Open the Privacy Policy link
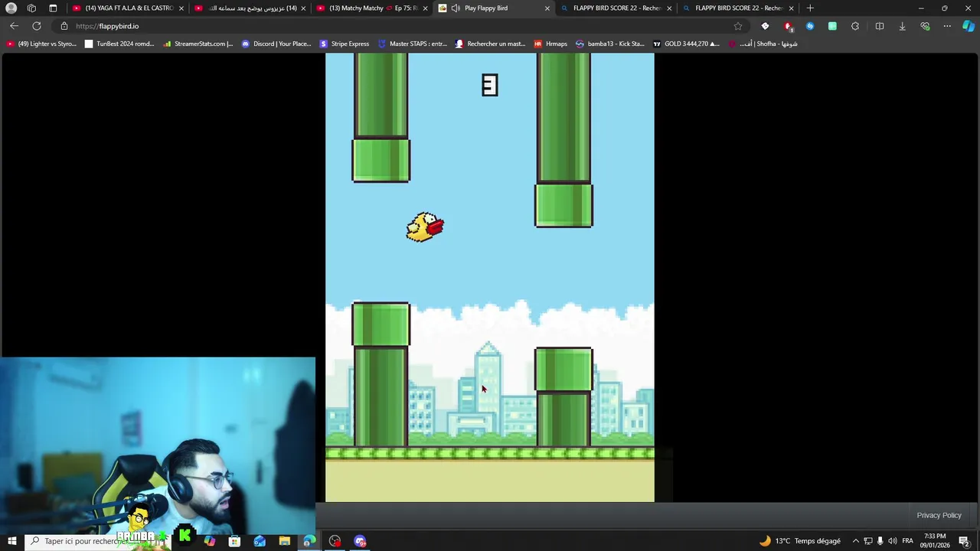980x551 pixels. tap(939, 515)
